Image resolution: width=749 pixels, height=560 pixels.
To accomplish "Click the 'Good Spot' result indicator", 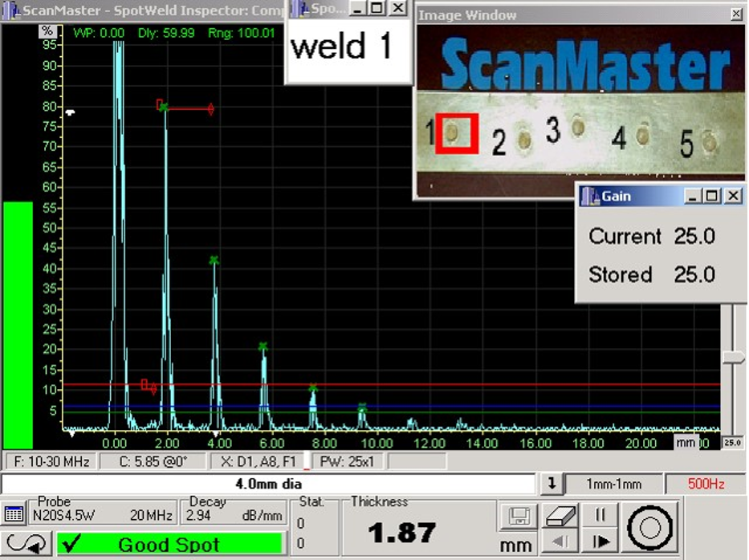I will click(x=169, y=544).
